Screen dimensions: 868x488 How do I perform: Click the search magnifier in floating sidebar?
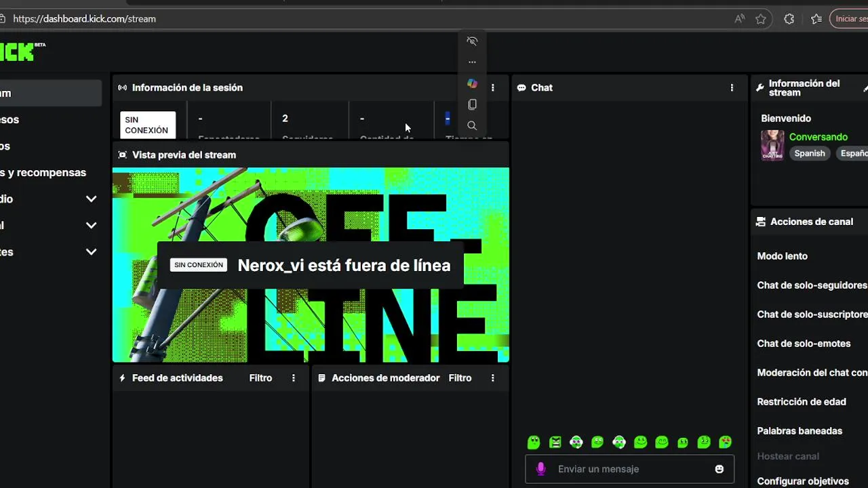coord(472,125)
